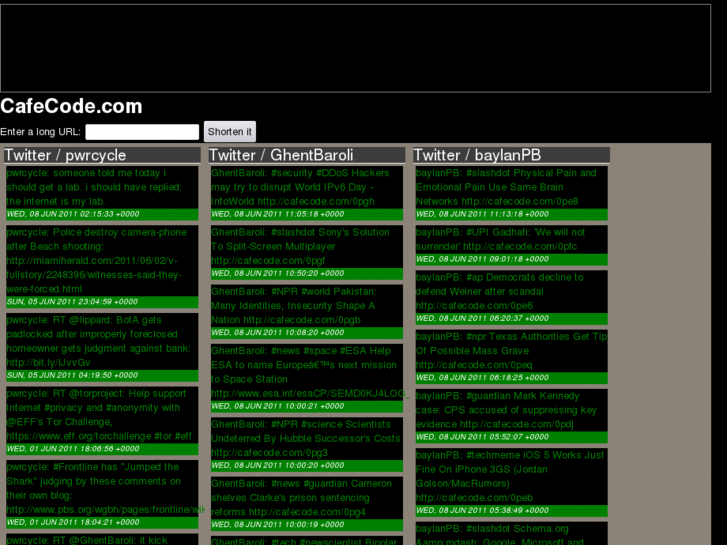Click timestamp WED, 08 JUN 2011 11:13:18 +0000

coord(482,214)
